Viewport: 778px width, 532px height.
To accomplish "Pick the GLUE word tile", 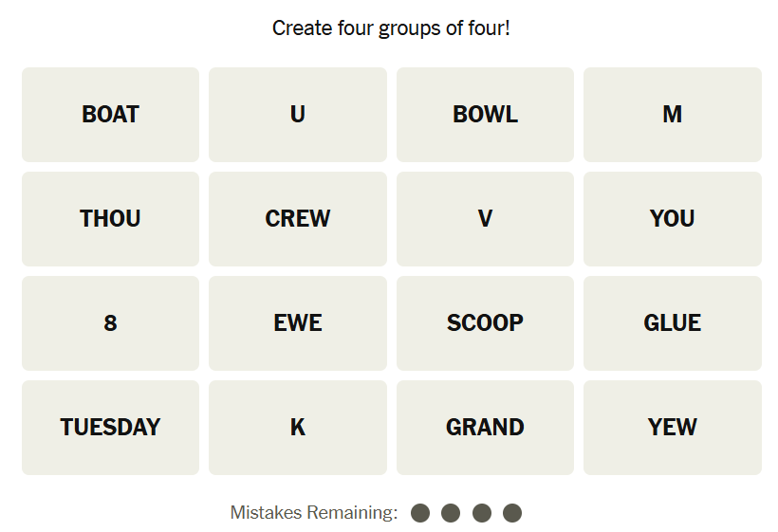I will [672, 323].
